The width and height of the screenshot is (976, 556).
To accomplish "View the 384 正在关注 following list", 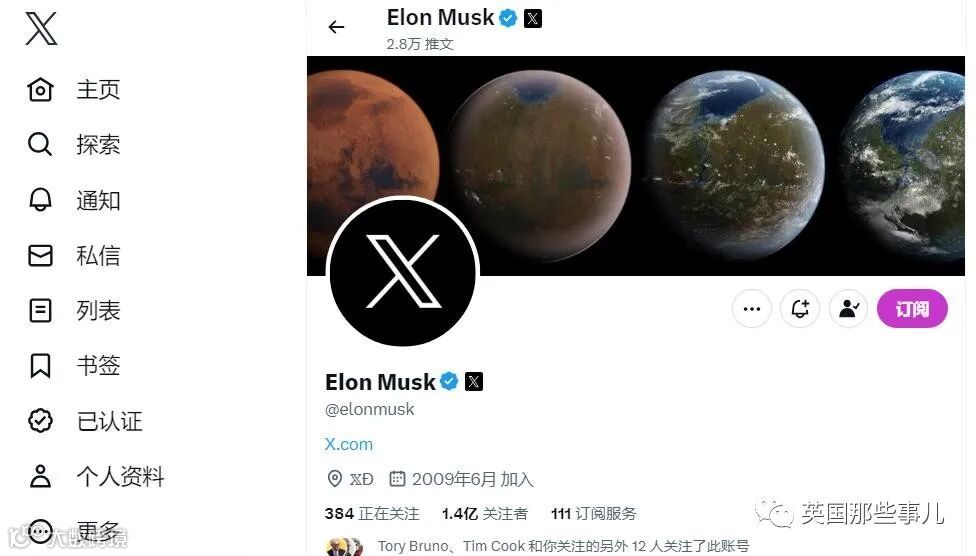I will click(x=372, y=514).
